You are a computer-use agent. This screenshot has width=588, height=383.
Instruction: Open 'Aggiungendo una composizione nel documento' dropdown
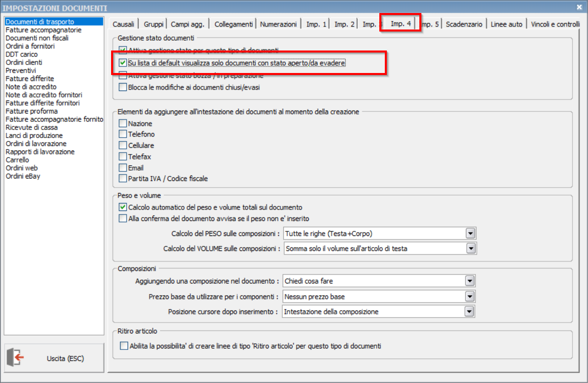pyautogui.click(x=469, y=280)
